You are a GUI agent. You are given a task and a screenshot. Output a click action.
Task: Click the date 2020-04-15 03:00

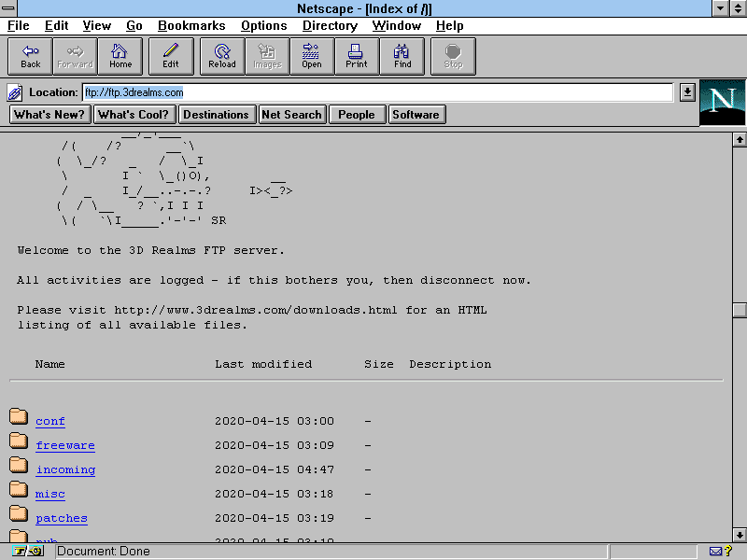coord(275,421)
